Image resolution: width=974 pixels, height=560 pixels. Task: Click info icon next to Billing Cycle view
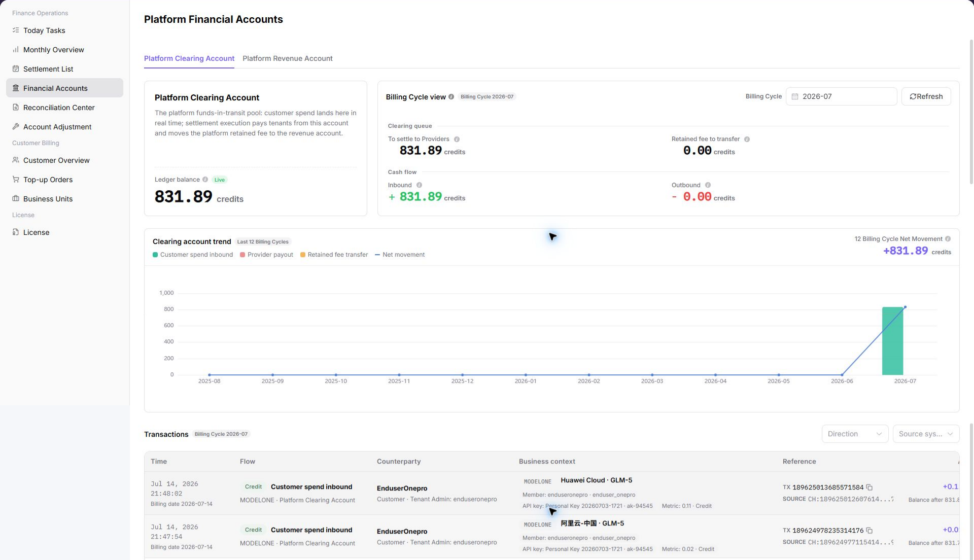451,97
